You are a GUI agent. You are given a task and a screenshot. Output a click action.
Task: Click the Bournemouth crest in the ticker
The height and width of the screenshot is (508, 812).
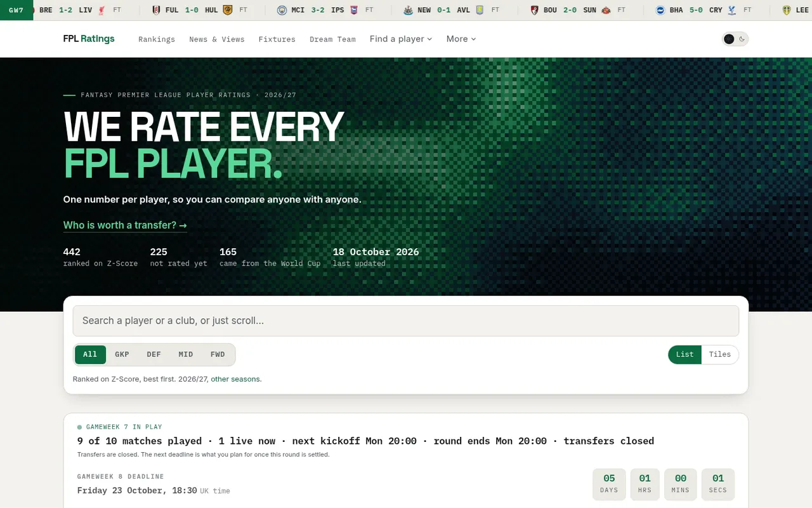(535, 10)
